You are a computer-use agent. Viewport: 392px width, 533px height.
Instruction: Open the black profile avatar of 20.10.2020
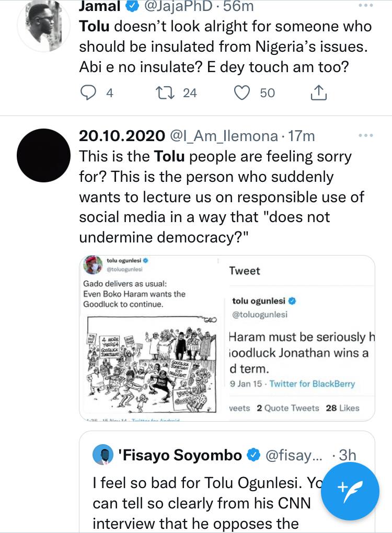(43, 154)
